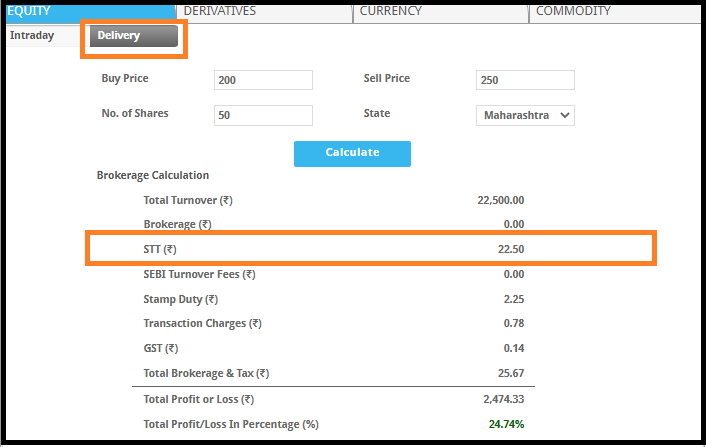Click the Stamp Duty row label
The width and height of the screenshot is (706, 447).
pyautogui.click(x=180, y=299)
